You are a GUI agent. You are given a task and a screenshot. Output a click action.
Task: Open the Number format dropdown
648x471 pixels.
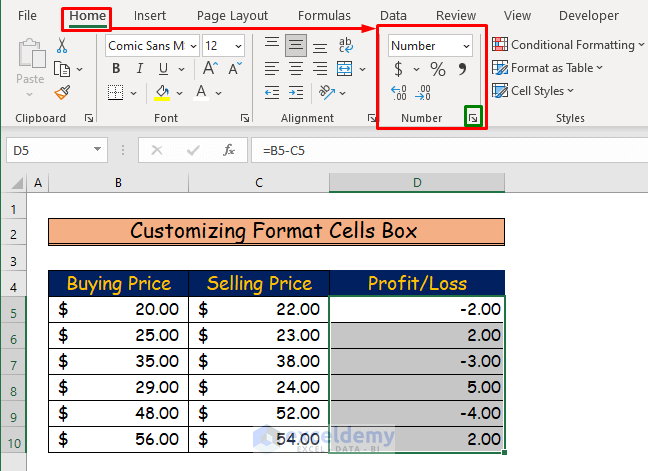point(466,46)
